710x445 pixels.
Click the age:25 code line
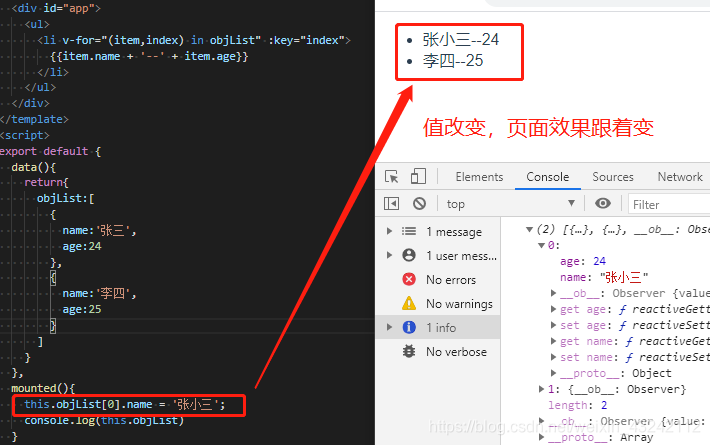(82, 309)
